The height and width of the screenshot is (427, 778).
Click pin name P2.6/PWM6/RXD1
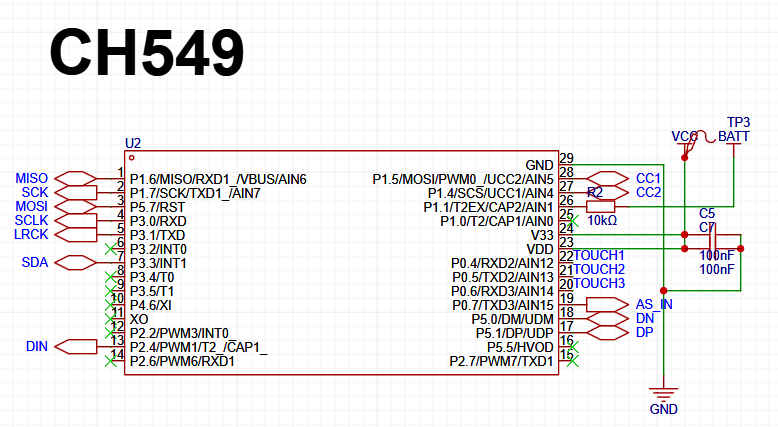click(x=182, y=361)
